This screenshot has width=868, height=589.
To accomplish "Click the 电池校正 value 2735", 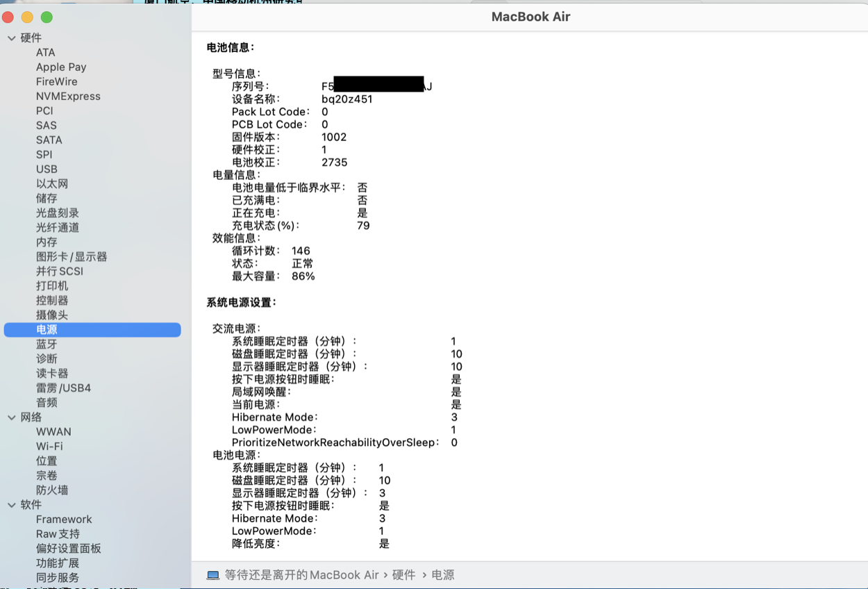I will tap(335, 163).
